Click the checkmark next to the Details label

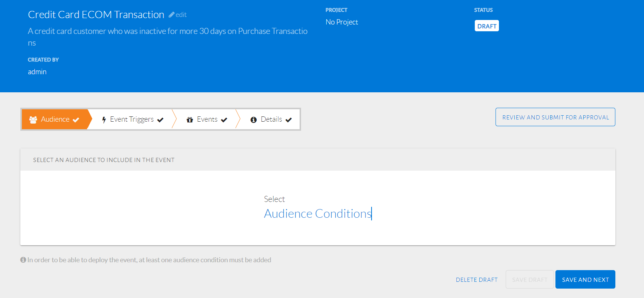pyautogui.click(x=289, y=120)
